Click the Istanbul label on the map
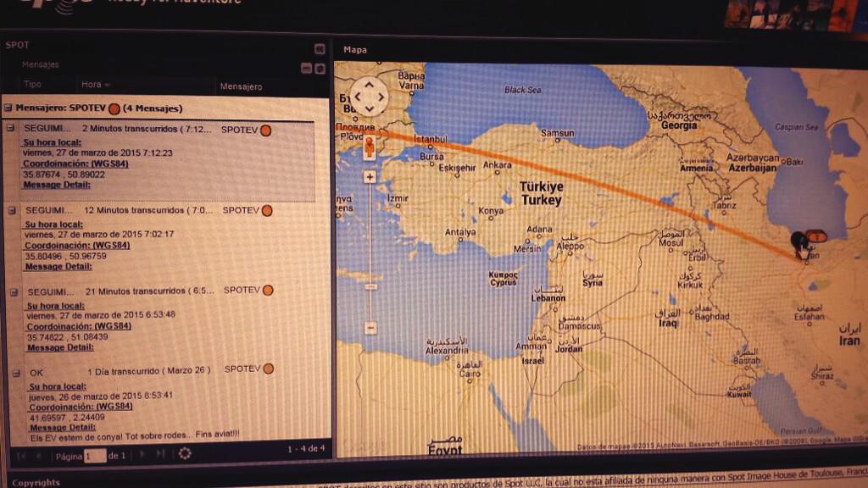Image resolution: width=868 pixels, height=488 pixels. 430,140
